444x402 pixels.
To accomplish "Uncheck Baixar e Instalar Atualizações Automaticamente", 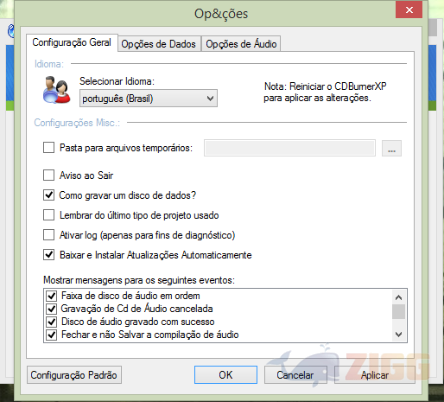I will 49,255.
